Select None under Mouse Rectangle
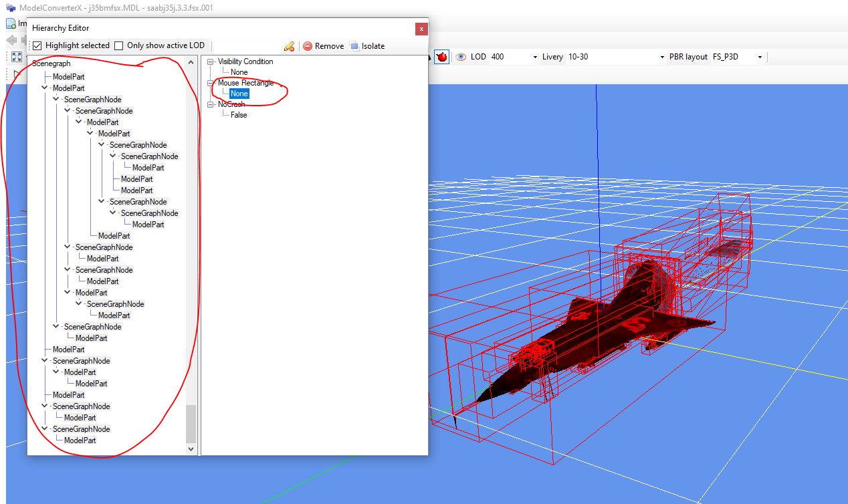The image size is (848, 504). pyautogui.click(x=239, y=94)
